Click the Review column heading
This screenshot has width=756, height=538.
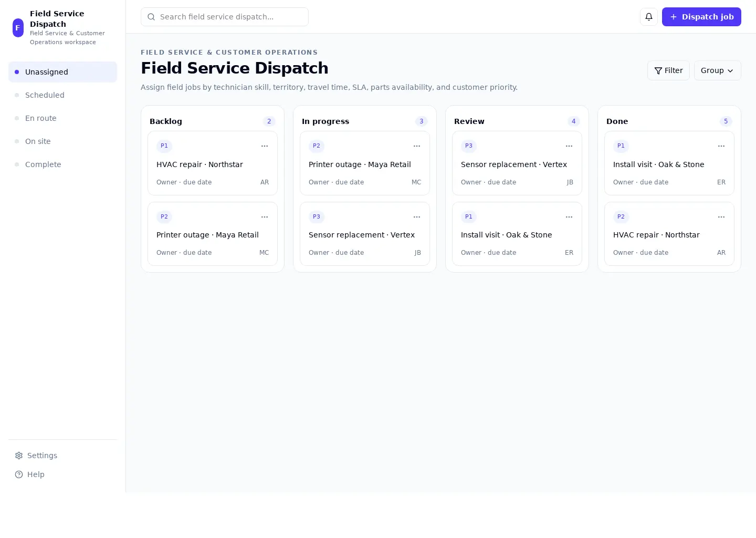469,121
